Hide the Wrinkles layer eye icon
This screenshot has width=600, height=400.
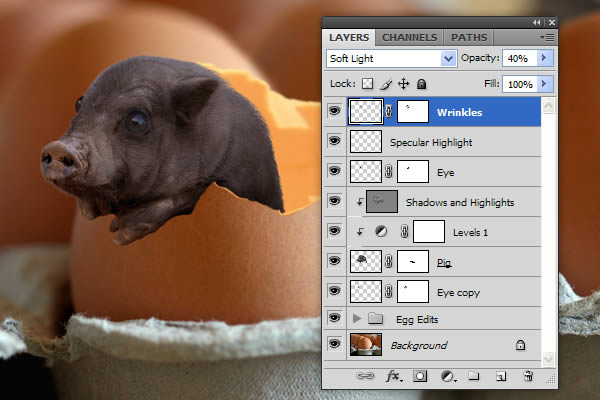[x=334, y=111]
